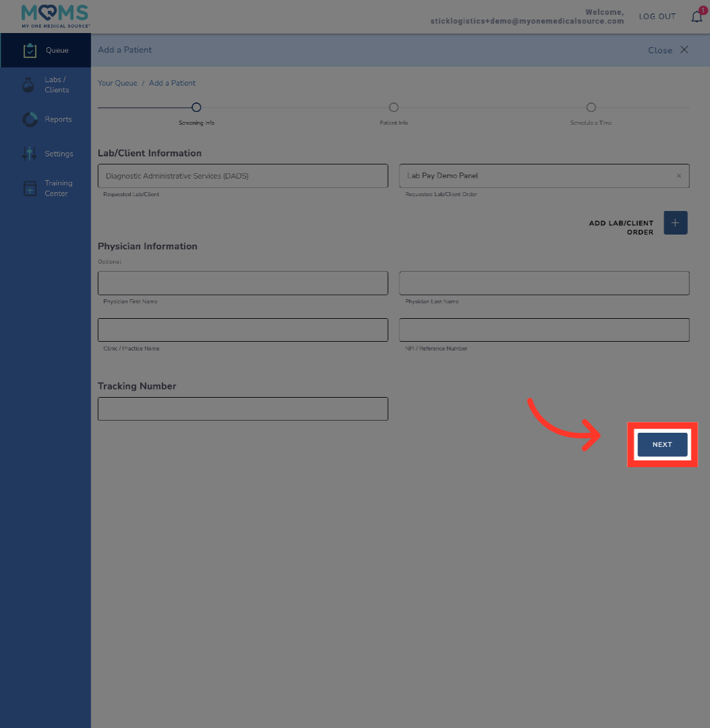Open the notifications bell icon
The height and width of the screenshot is (728, 710).
[x=697, y=17]
